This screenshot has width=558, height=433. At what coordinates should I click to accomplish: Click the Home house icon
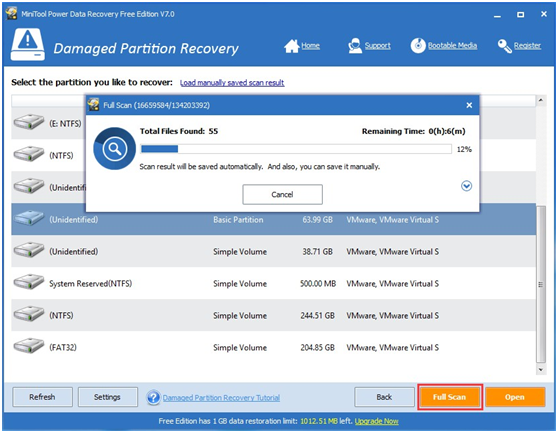291,46
